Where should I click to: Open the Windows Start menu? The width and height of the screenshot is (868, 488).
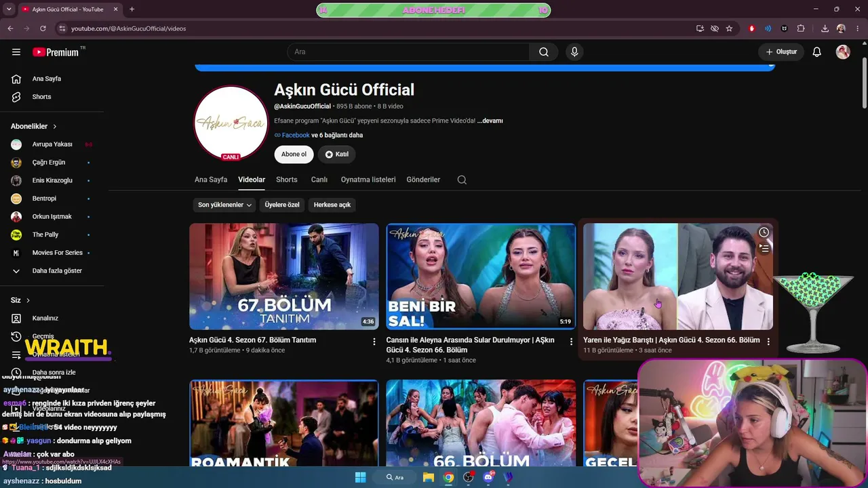tap(360, 477)
